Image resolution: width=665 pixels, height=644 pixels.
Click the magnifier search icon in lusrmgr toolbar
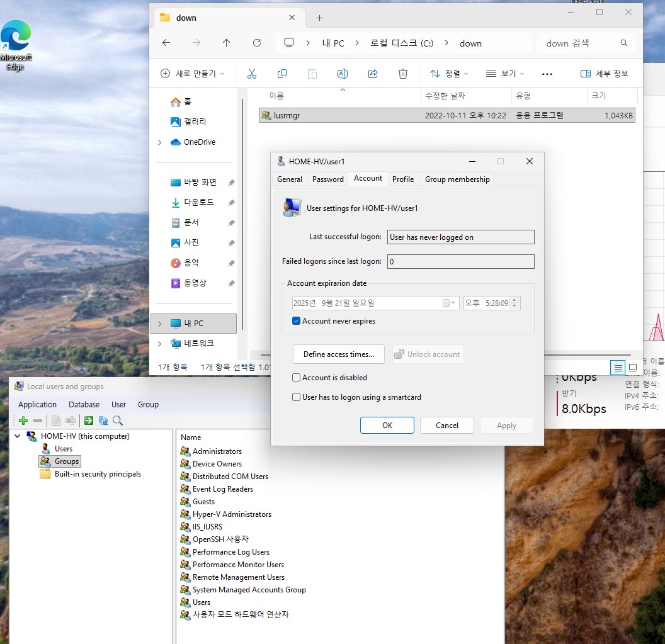coord(117,421)
